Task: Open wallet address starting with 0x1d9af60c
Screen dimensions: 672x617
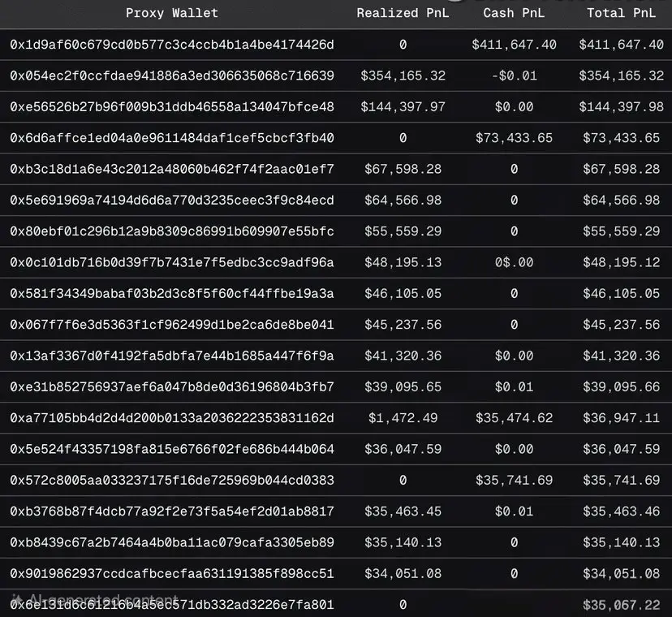Action: pos(172,45)
